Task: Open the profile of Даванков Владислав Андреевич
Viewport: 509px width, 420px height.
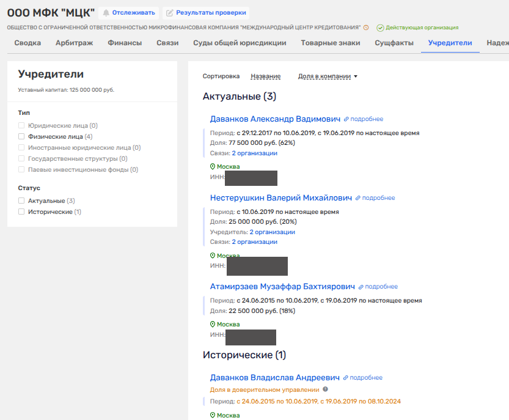Action: (274, 377)
